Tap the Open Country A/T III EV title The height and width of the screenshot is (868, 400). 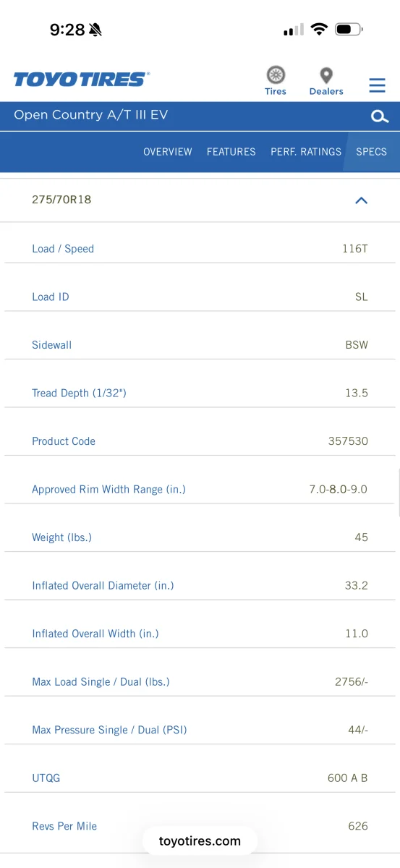click(x=91, y=115)
